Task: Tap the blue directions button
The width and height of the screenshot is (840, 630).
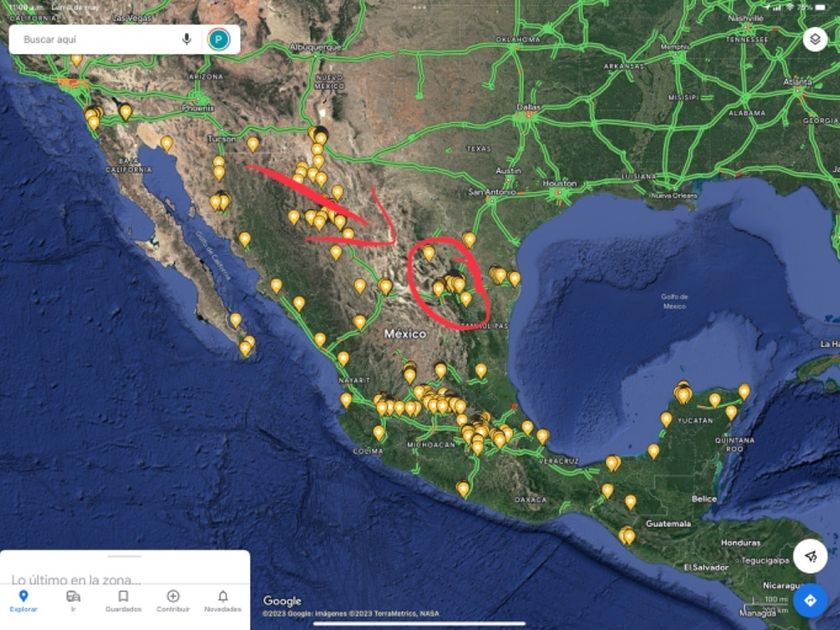Action: [x=810, y=601]
